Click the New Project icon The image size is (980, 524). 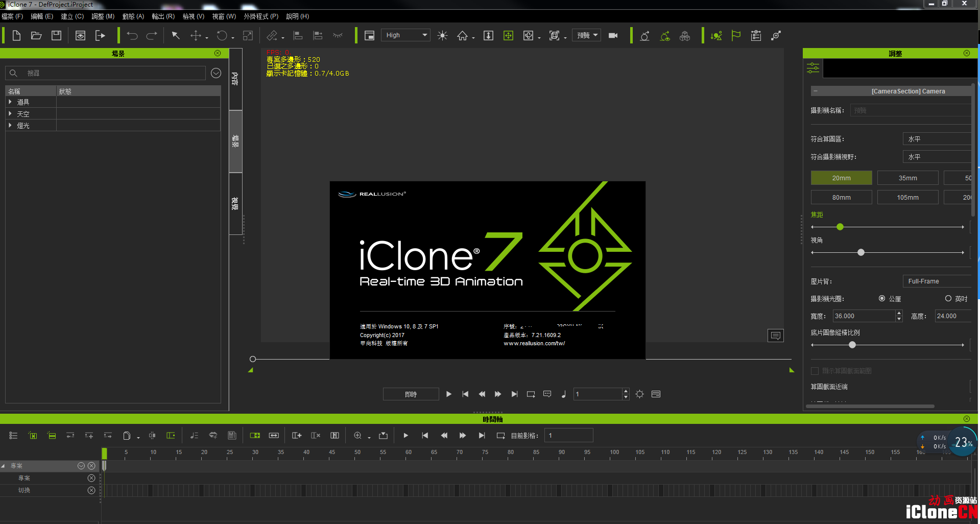[16, 36]
